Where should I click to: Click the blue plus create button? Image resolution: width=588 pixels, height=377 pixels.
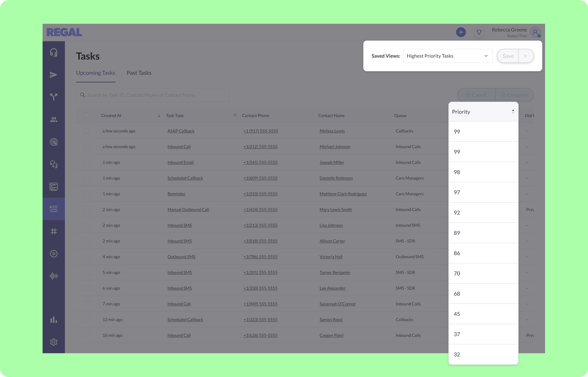(x=461, y=32)
